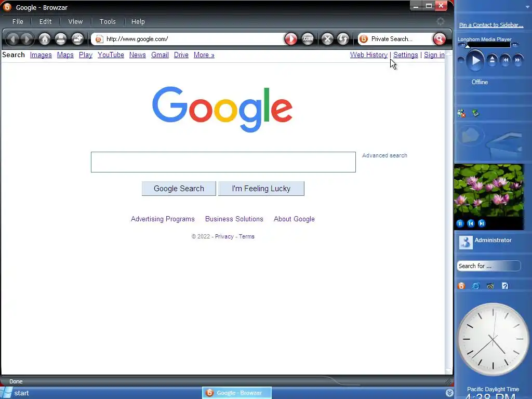
Task: Launch Browzar from sidebar quick launch
Action: pos(461,286)
